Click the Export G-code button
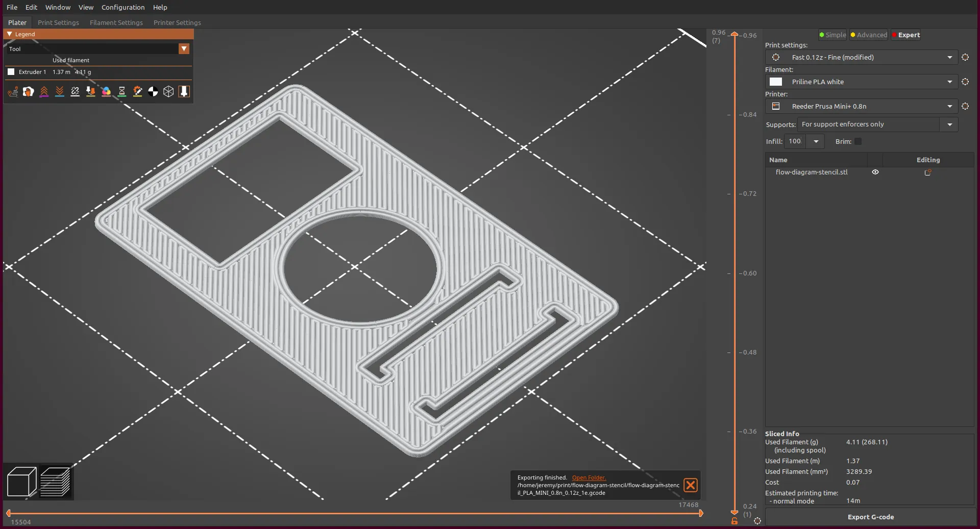The height and width of the screenshot is (529, 980). 870,517
